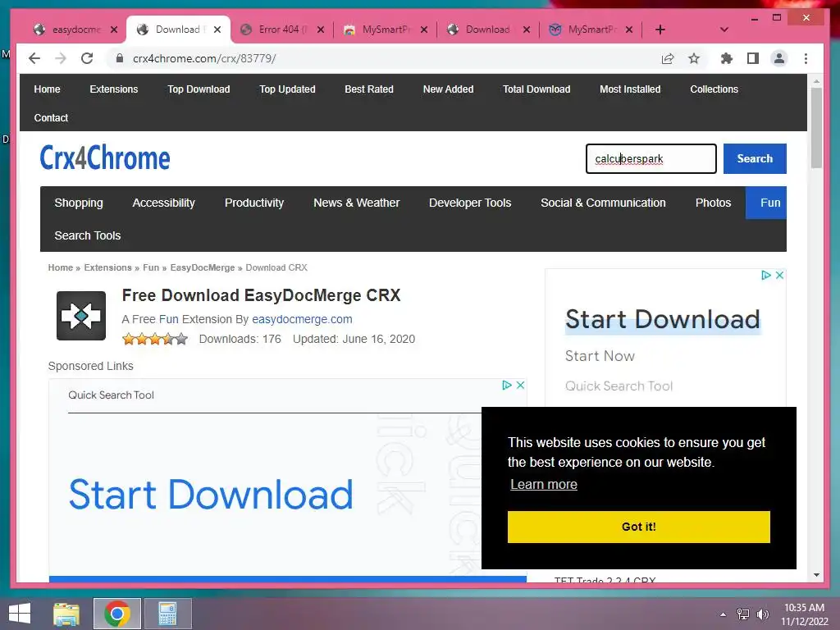Open Calculator from the taskbar

click(167, 614)
